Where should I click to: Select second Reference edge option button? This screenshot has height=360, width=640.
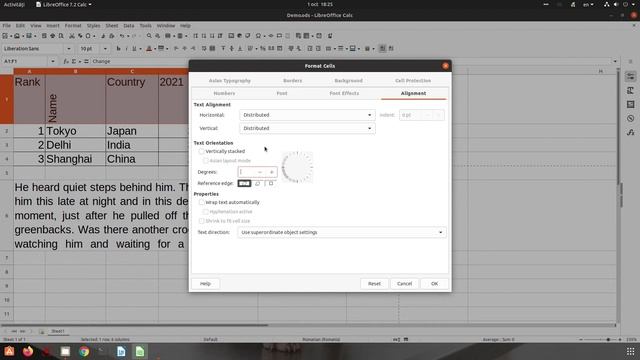coord(258,183)
